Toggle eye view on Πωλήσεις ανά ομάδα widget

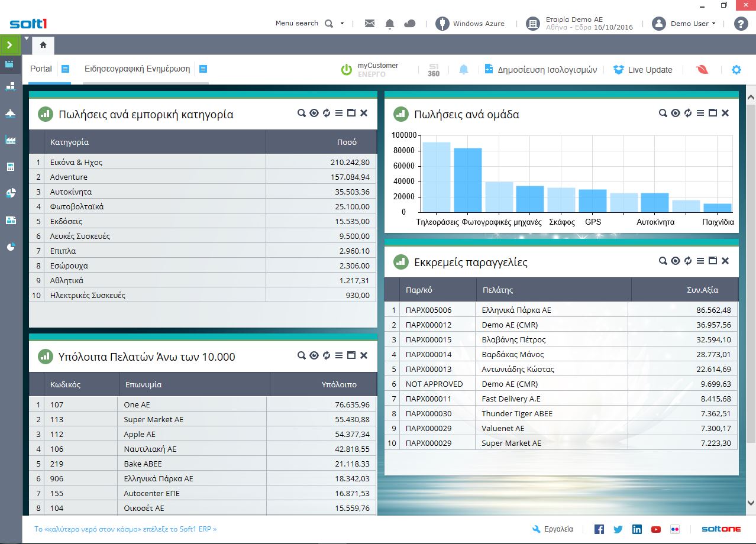(x=676, y=113)
